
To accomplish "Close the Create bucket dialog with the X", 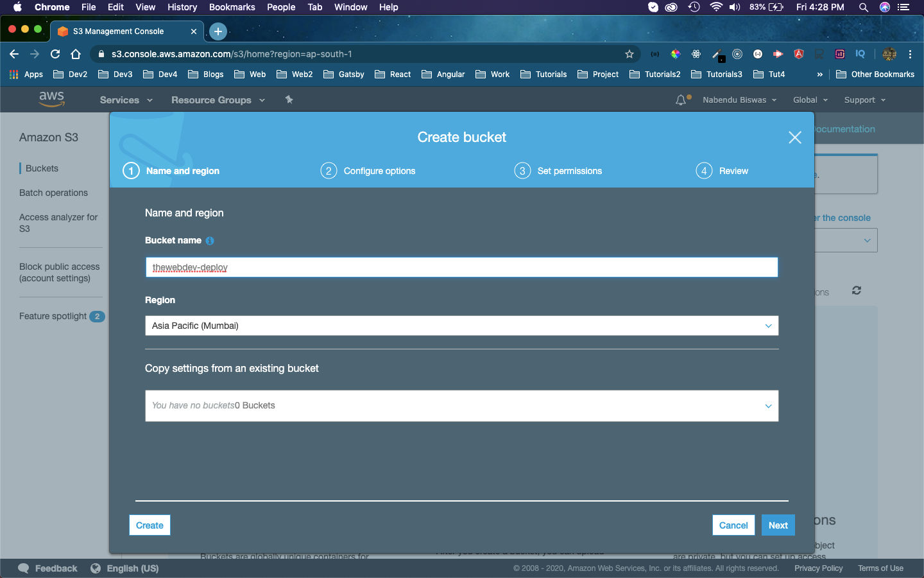I will pos(794,137).
